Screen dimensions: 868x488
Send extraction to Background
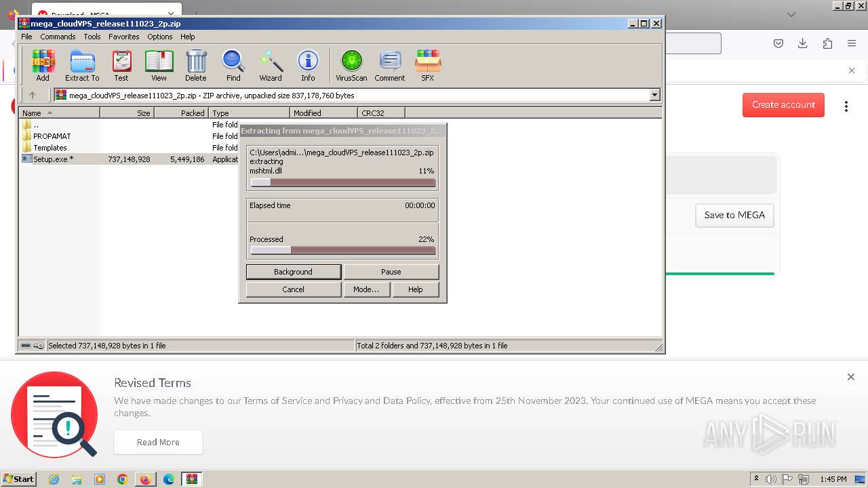pyautogui.click(x=294, y=272)
